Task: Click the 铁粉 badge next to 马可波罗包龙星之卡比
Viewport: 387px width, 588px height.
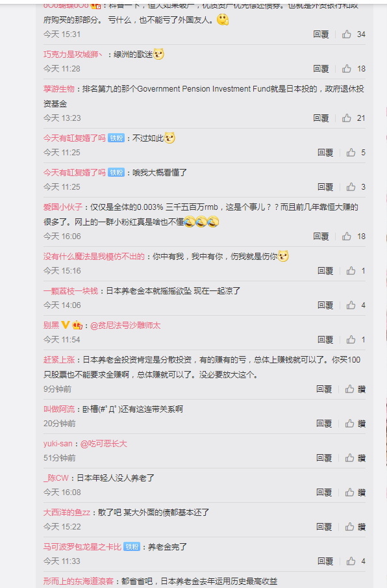Action: (132, 547)
